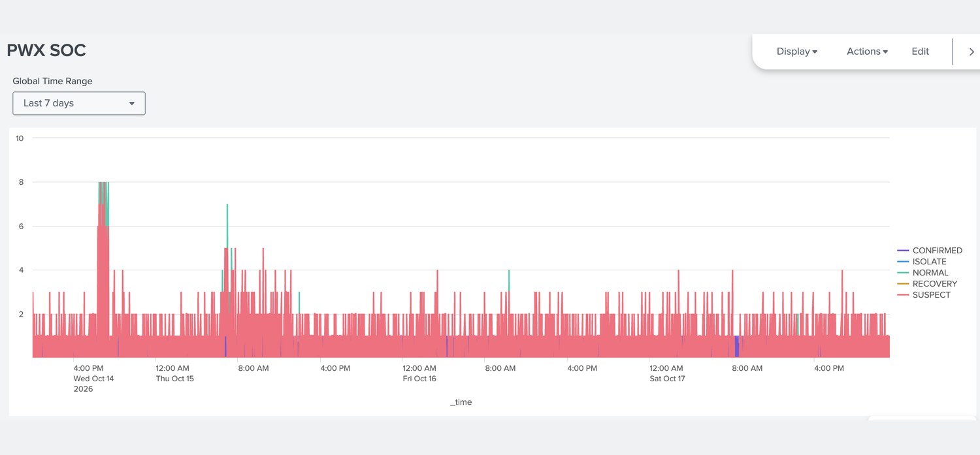
Task: Click the purple CONFIRMED bar near Sat 8:00 AM
Action: [737, 347]
